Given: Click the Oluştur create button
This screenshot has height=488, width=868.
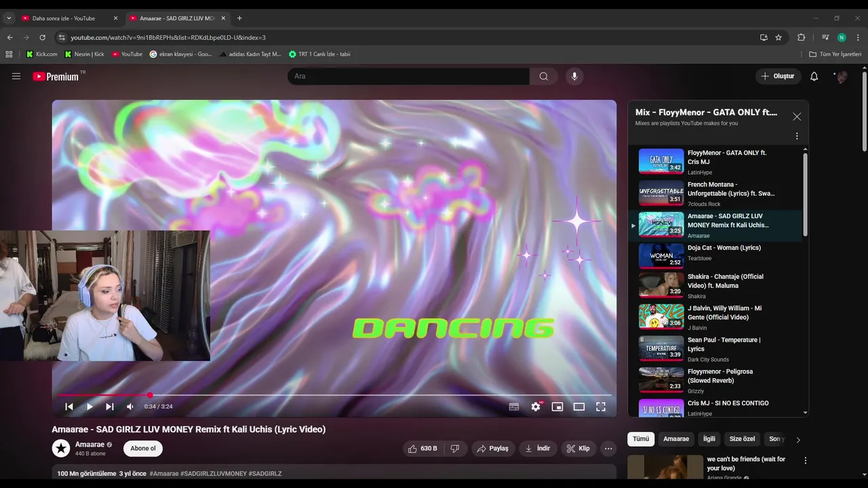Looking at the screenshot, I should tap(778, 77).
